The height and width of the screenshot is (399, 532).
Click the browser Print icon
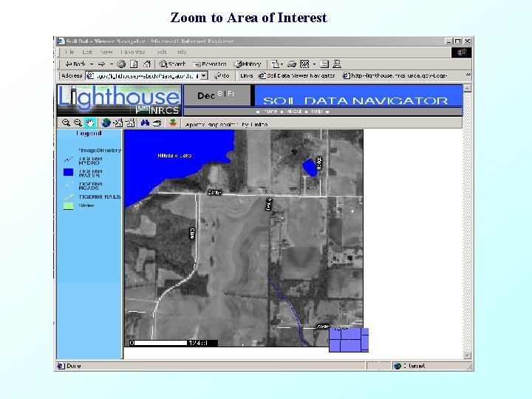[292, 64]
